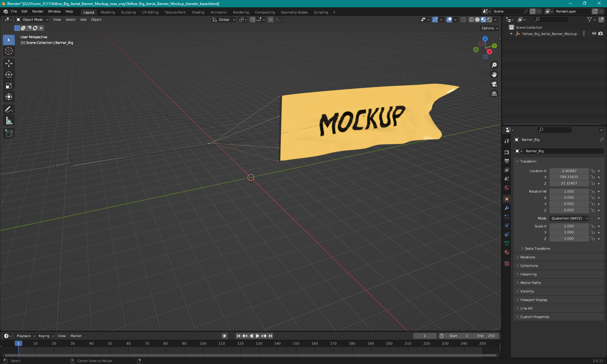
Task: Click the Object menu in header
Action: pyautogui.click(x=96, y=20)
